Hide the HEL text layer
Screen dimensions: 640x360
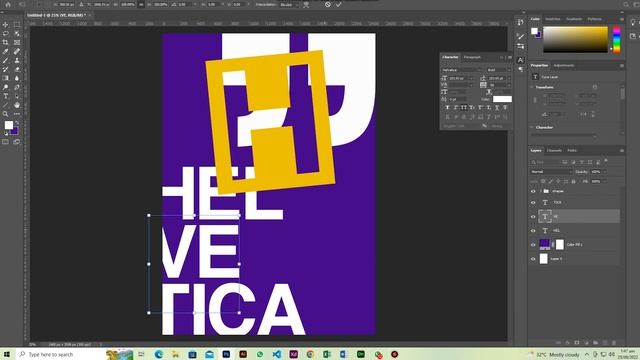point(533,231)
